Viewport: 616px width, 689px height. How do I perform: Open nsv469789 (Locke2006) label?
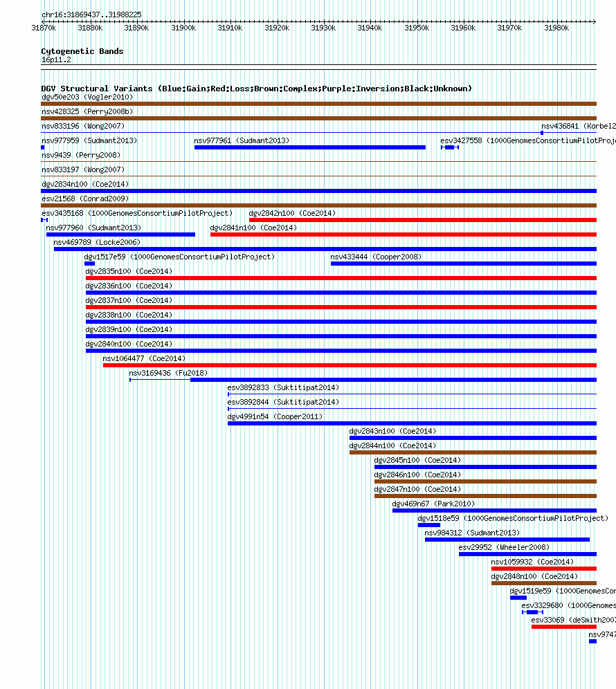pos(97,242)
